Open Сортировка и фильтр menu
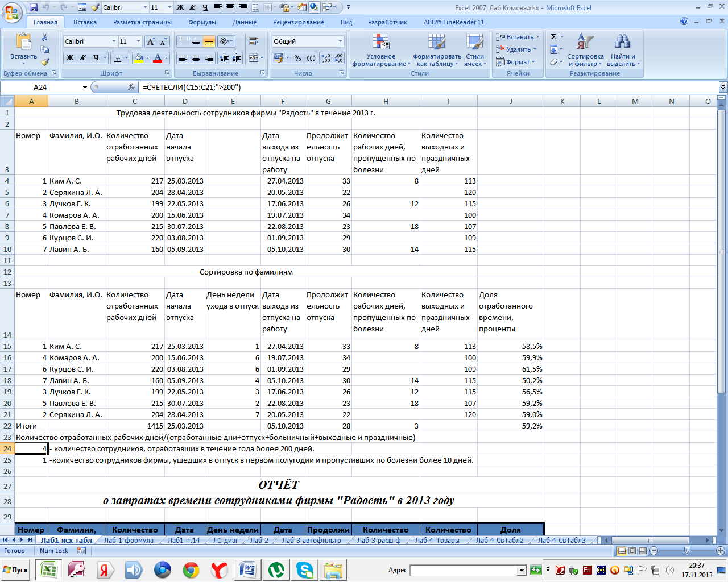Image resolution: width=728 pixels, height=582 pixels. [585, 50]
